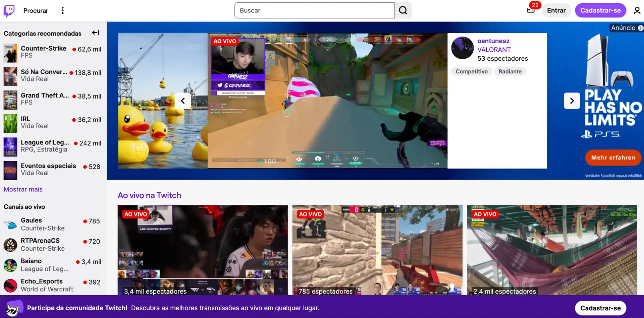Open the Grand Theft A... category name
Screen dimensions: 644x318
(x=45, y=95)
